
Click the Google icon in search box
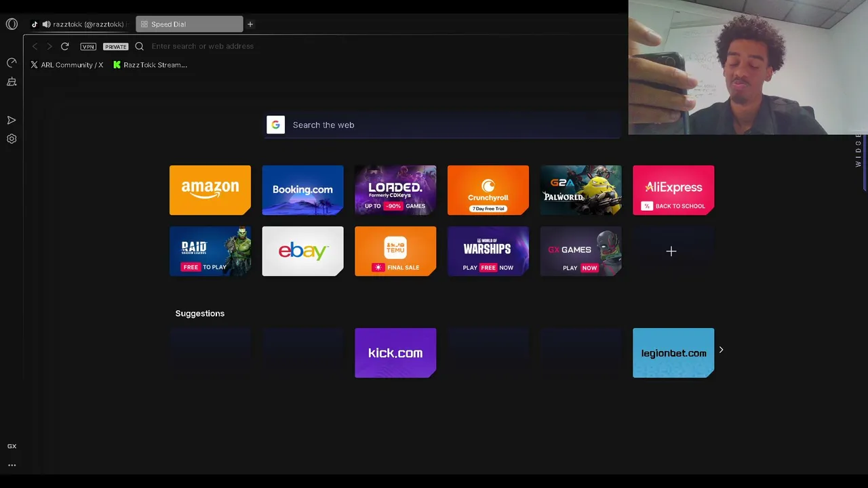(275, 125)
